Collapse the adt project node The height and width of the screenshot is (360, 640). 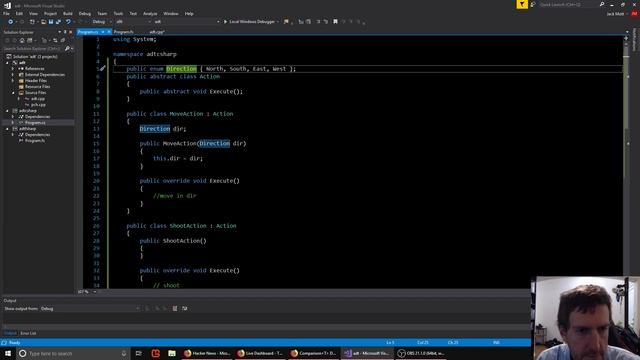click(x=7, y=63)
